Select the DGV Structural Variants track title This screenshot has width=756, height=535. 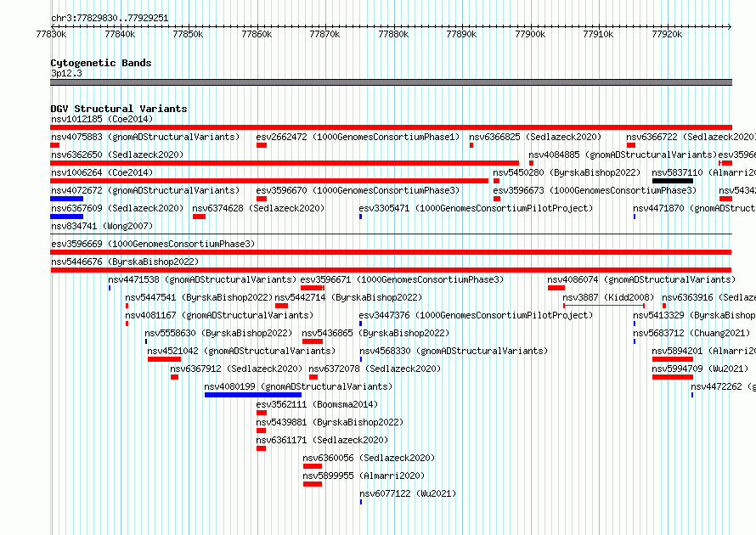pos(119,109)
